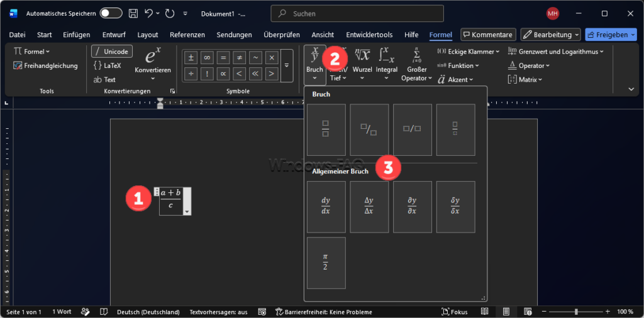This screenshot has height=318, width=644.
Task: Open the Konvertieren dropdown
Action: pyautogui.click(x=153, y=65)
